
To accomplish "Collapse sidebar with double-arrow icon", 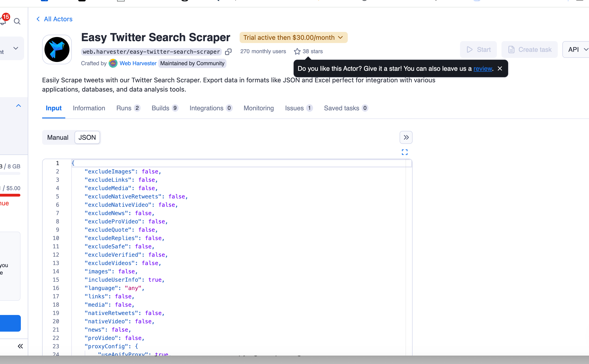I will [20, 346].
